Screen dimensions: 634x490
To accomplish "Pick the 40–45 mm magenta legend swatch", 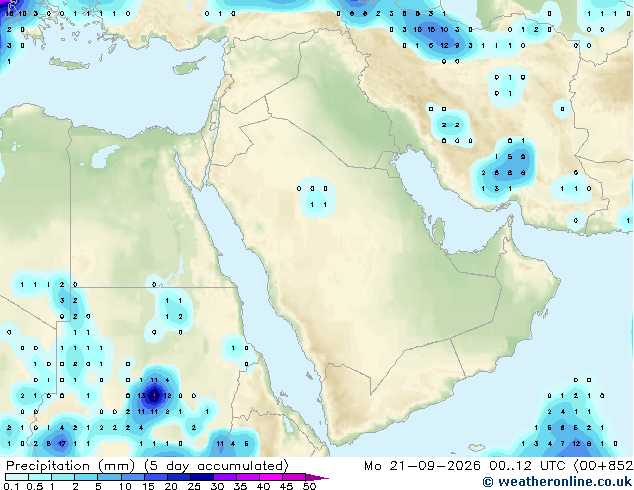I will click(x=271, y=477).
